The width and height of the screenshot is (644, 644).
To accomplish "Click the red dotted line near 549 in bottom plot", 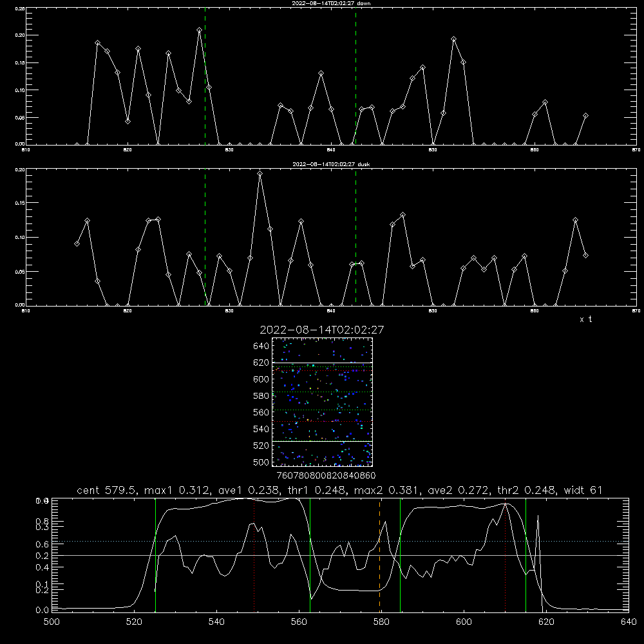I will tap(254, 555).
